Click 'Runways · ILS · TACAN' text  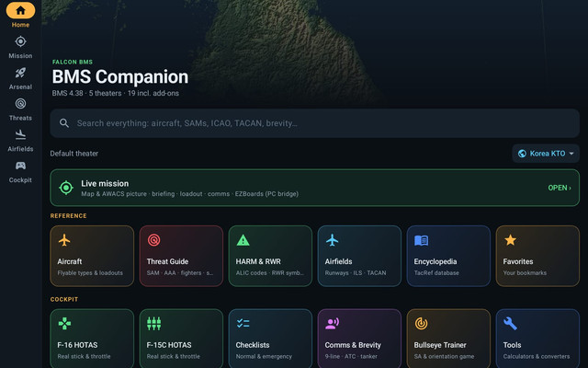356,272
